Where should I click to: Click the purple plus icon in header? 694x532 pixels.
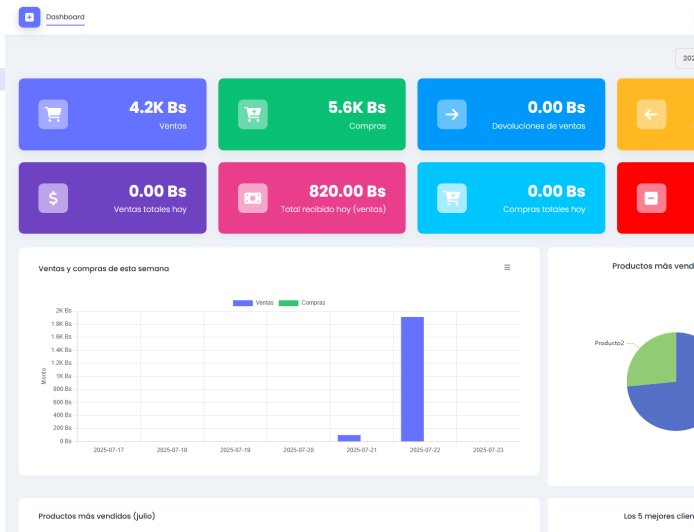pos(29,17)
